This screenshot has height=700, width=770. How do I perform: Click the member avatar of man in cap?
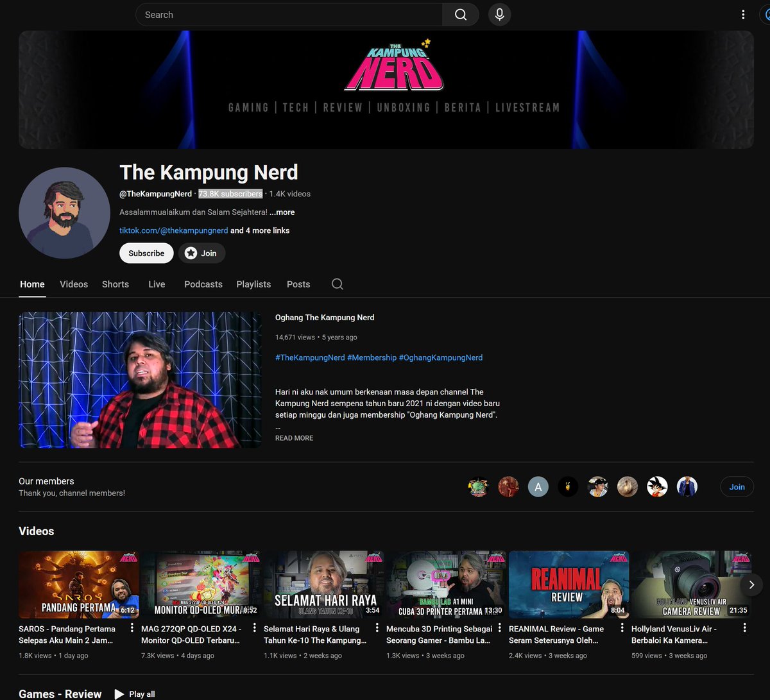pyautogui.click(x=597, y=487)
